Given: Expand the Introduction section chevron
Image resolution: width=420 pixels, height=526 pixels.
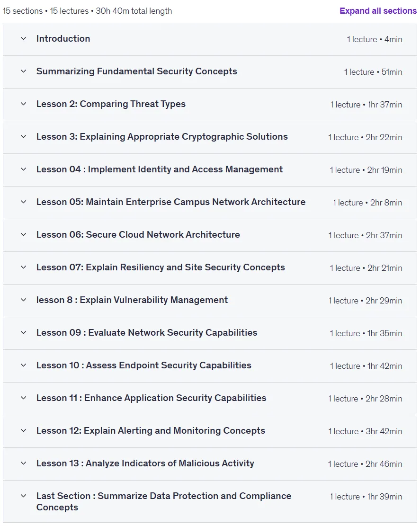Looking at the screenshot, I should [24, 38].
